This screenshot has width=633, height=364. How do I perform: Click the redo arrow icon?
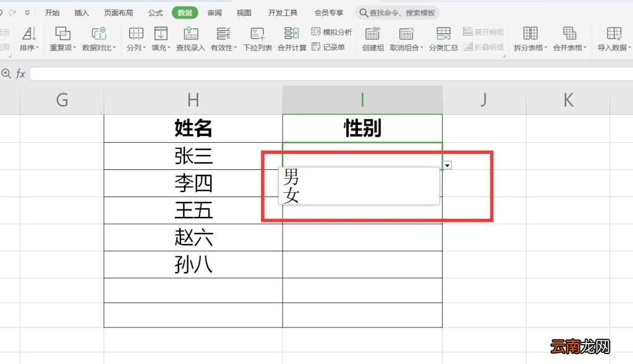click(x=13, y=13)
